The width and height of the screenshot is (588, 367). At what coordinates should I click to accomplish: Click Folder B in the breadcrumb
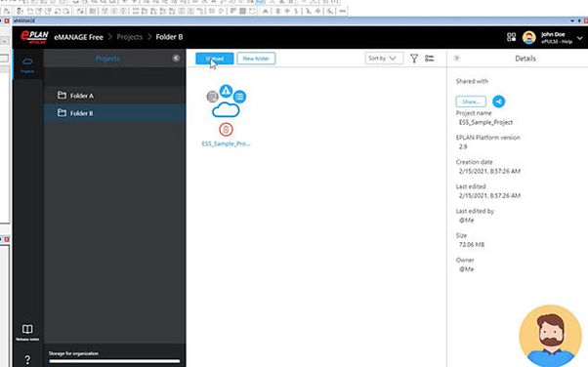point(169,37)
